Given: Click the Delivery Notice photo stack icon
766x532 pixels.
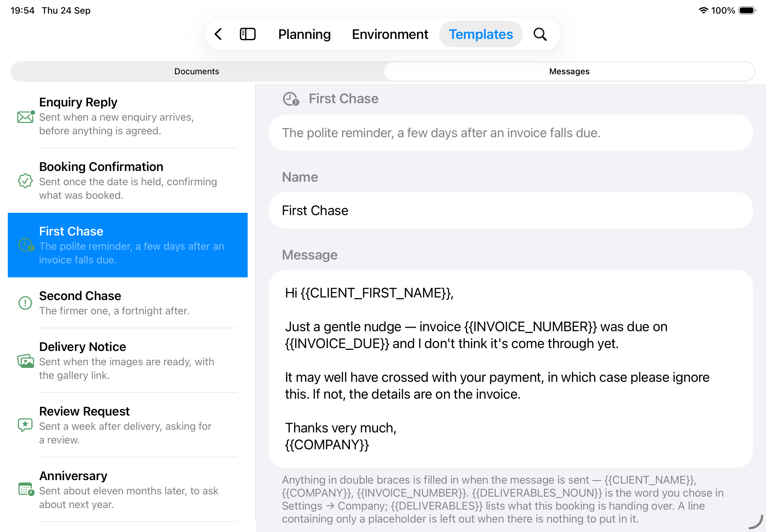Looking at the screenshot, I should pyautogui.click(x=26, y=361).
